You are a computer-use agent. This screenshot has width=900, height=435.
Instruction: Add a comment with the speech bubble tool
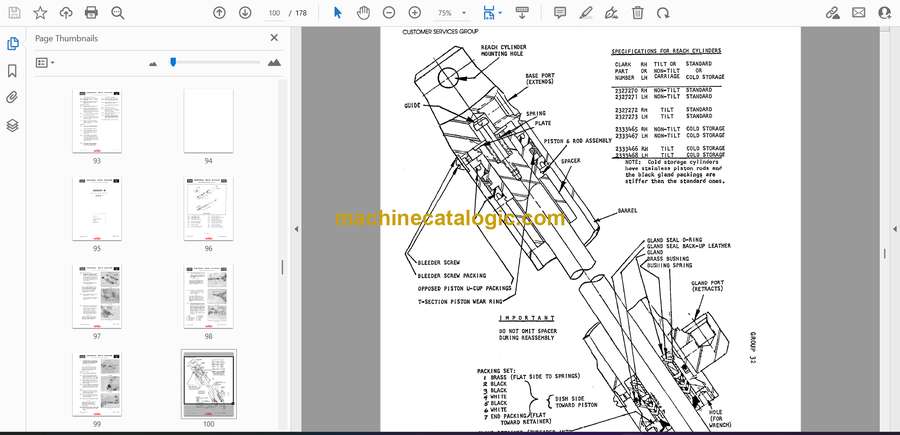[560, 13]
